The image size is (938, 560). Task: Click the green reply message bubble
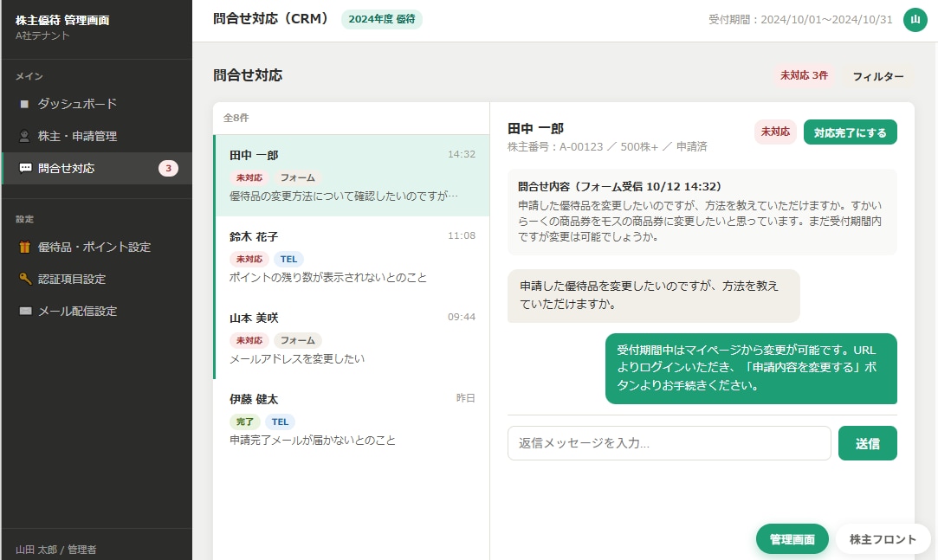751,368
